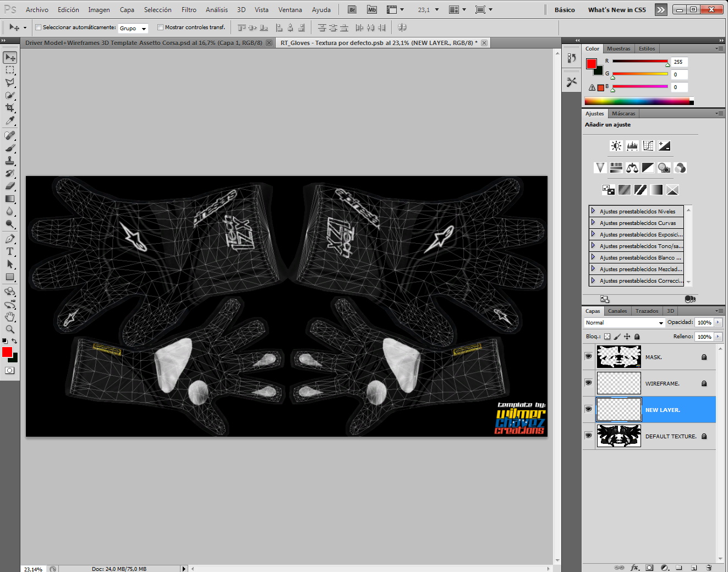The height and width of the screenshot is (572, 728).
Task: Select the Eraser tool
Action: click(x=10, y=186)
